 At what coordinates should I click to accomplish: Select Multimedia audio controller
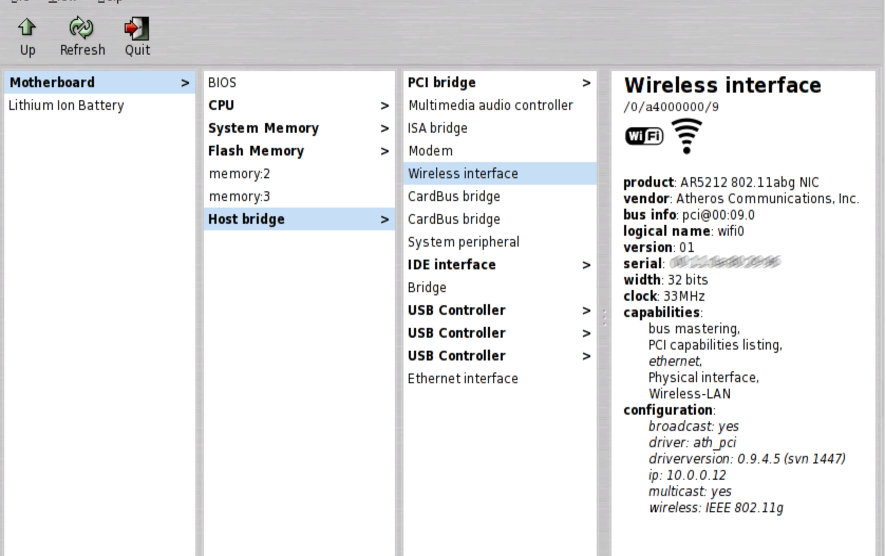[x=500, y=106]
